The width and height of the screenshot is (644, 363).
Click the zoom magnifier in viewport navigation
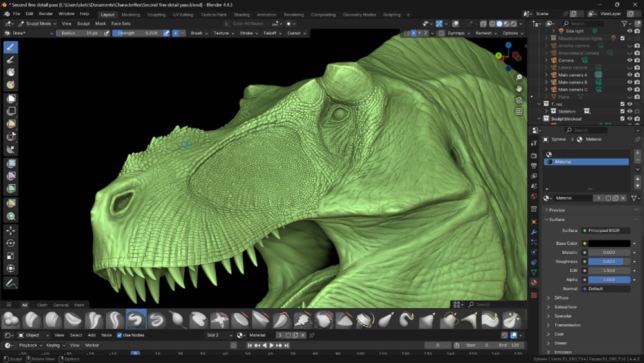(x=518, y=78)
